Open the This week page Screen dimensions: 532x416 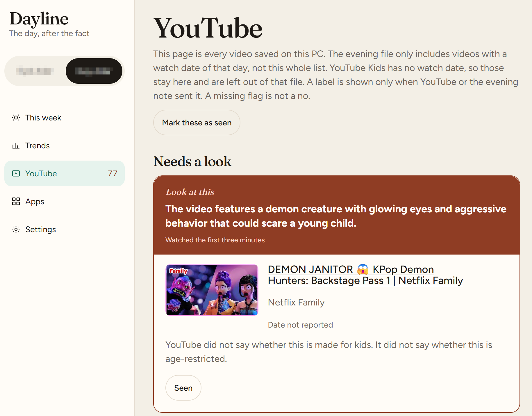click(65, 118)
